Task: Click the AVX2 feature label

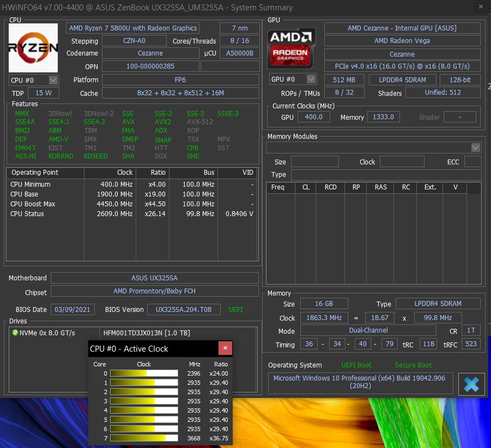Action: pyautogui.click(x=163, y=122)
